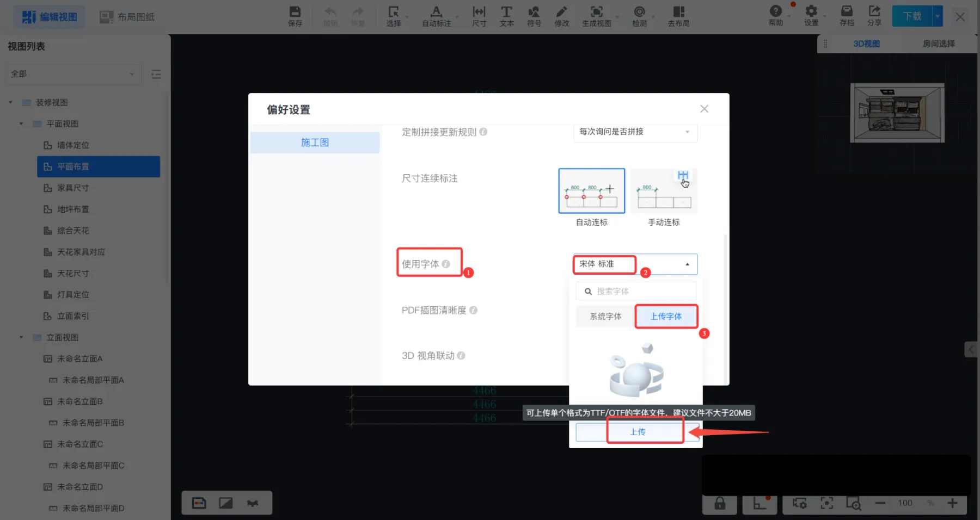Open the Dimension (尺寸) tool
Image resolution: width=980 pixels, height=520 pixels.
[x=479, y=16]
